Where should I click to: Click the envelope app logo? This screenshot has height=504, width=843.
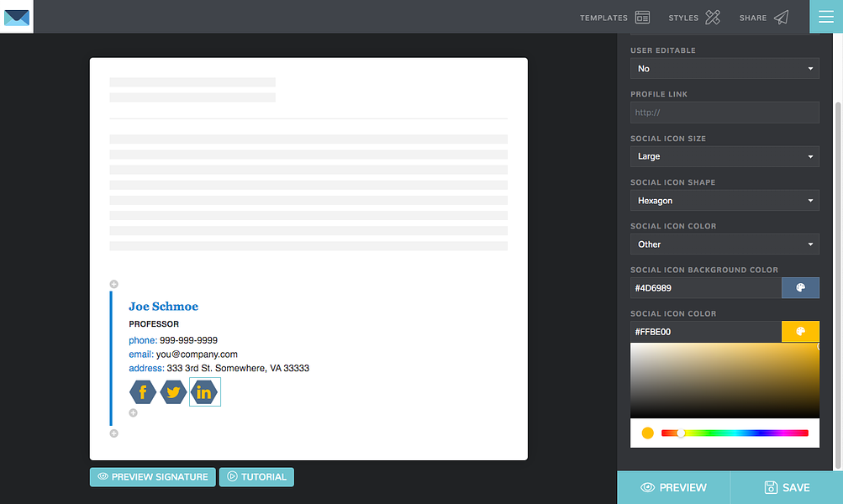click(x=17, y=17)
